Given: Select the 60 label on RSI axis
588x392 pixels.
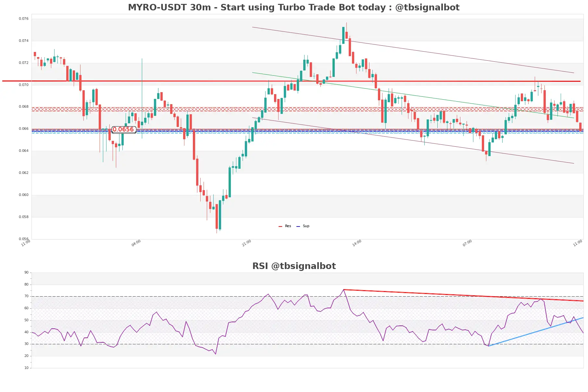Looking at the screenshot, I should point(26,308).
